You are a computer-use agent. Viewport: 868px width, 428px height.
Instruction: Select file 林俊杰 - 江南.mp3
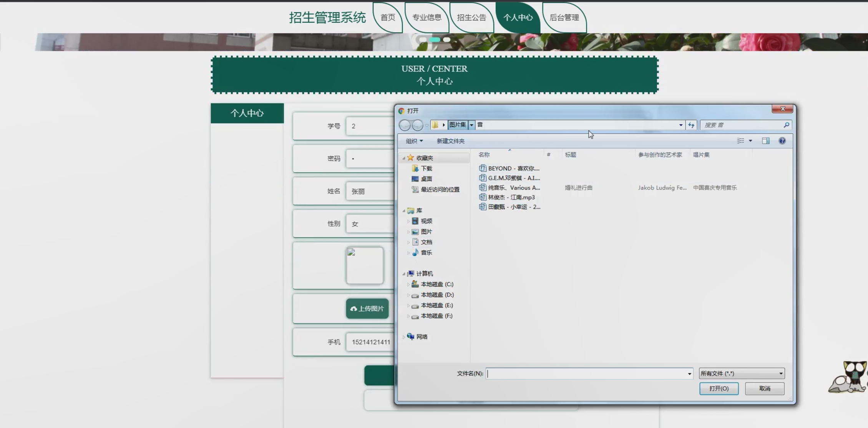coord(511,197)
